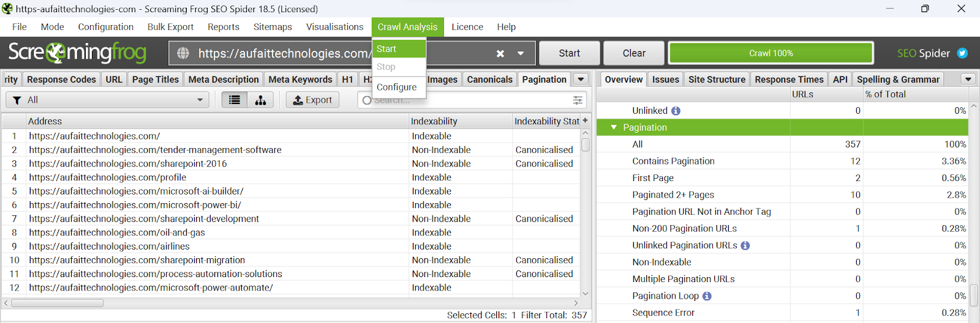Click the Screaming Frog logo
The width and height of the screenshot is (980, 323).
pyautogui.click(x=77, y=53)
